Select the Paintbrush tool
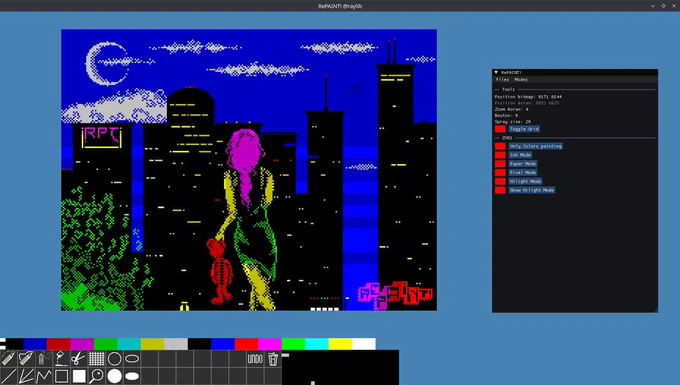 tap(26, 359)
